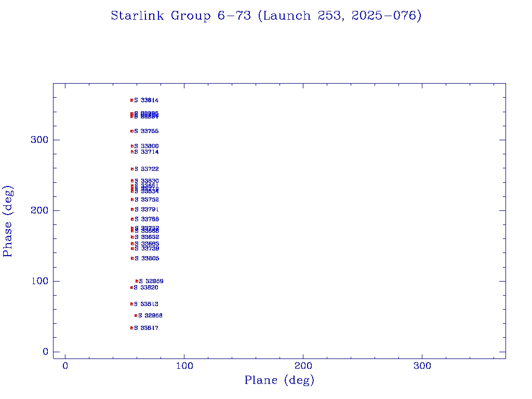This screenshot has height=399, width=532.
Task: Click the red data marker beside S 32968
Action: pos(136,316)
